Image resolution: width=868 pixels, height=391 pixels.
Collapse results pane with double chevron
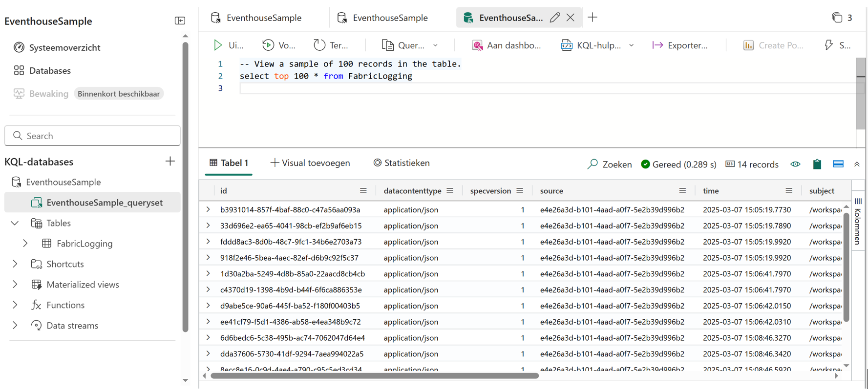click(857, 165)
